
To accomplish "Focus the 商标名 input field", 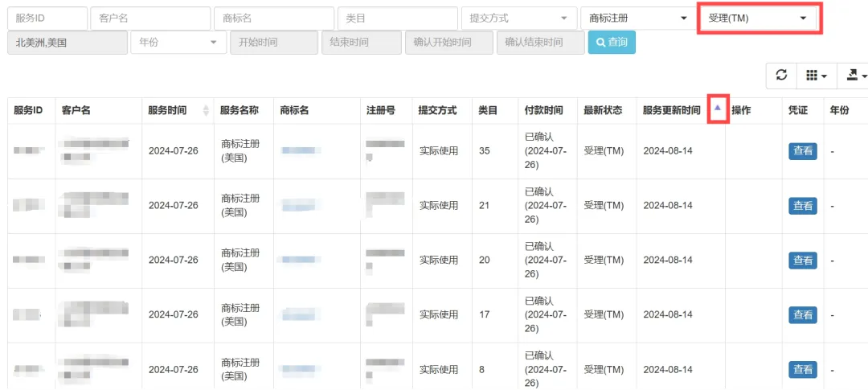I will [x=274, y=18].
